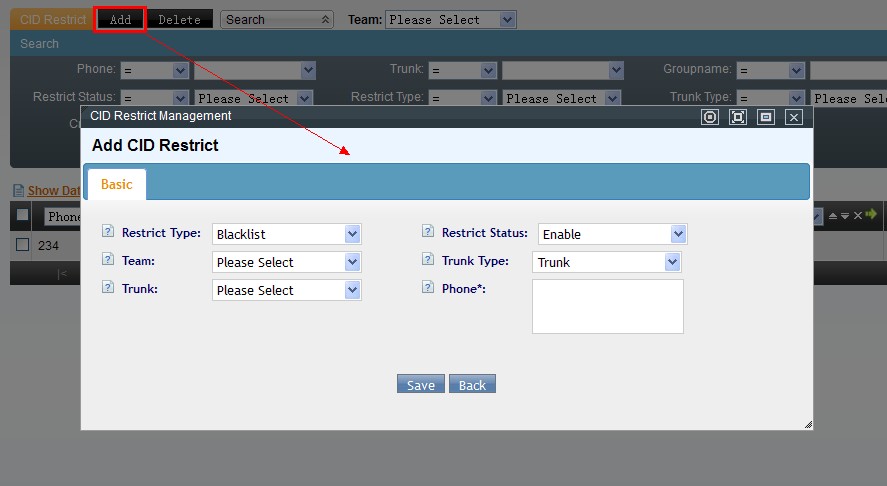Close the CID Restrict Management dialog
The width and height of the screenshot is (887, 486).
point(794,117)
